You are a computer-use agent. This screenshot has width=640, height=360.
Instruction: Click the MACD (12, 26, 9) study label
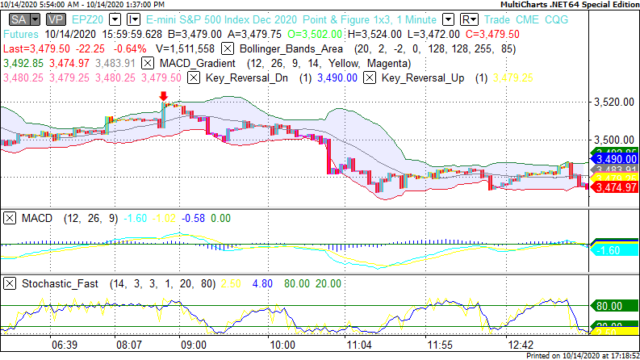[70, 218]
